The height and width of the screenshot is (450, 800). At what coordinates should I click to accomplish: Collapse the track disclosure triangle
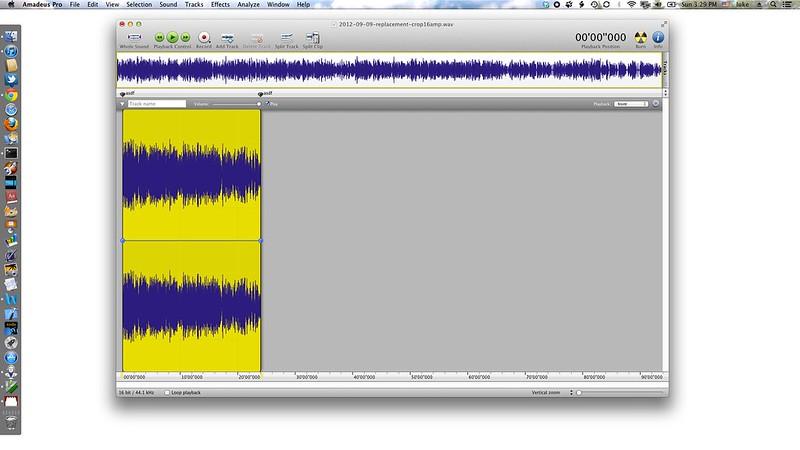(122, 104)
